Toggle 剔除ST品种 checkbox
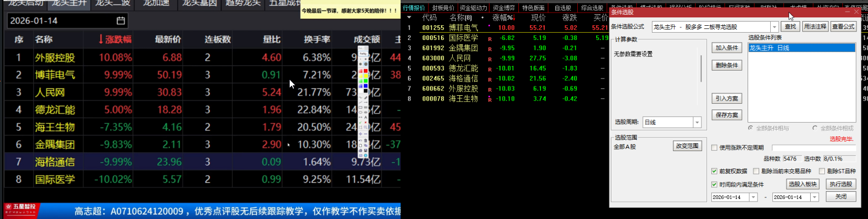 [822, 171]
